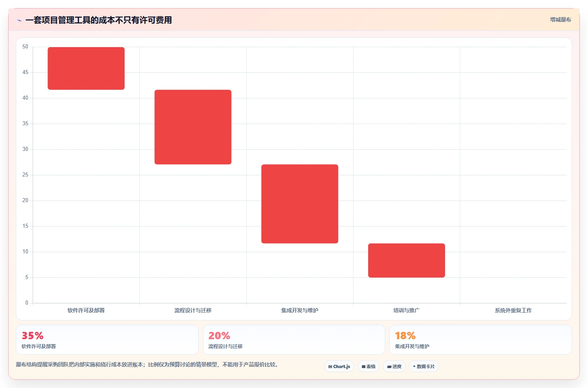
Task: Click the red bar for 培训与推广
Action: tap(406, 260)
